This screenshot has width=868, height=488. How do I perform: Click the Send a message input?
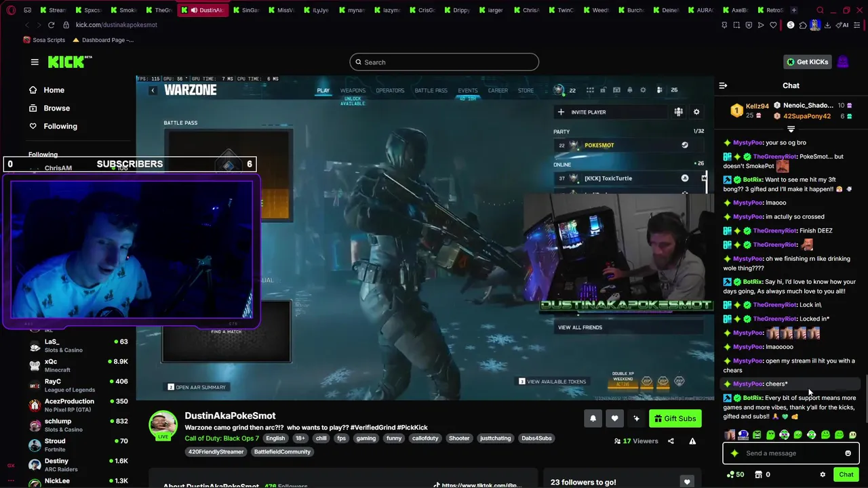pos(791,453)
